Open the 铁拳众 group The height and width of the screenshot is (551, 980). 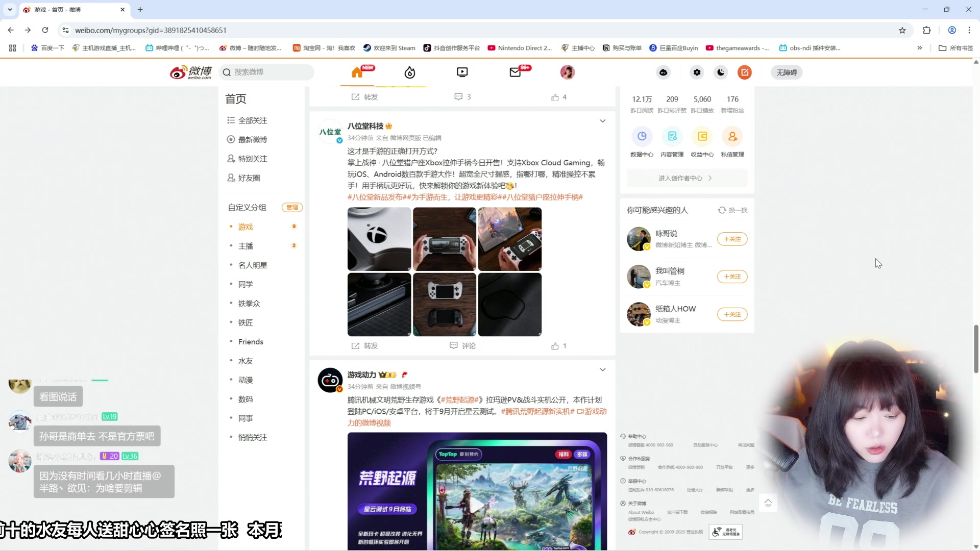point(249,304)
